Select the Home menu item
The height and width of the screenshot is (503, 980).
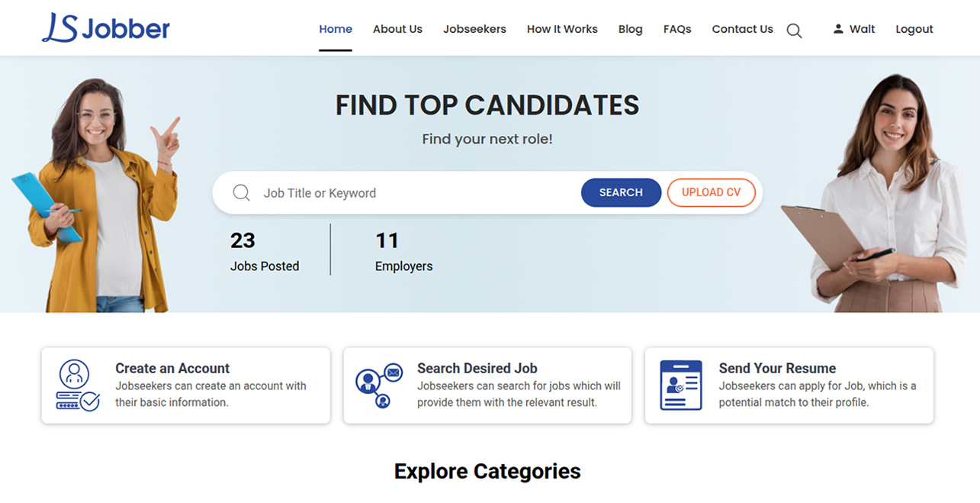coord(336,29)
